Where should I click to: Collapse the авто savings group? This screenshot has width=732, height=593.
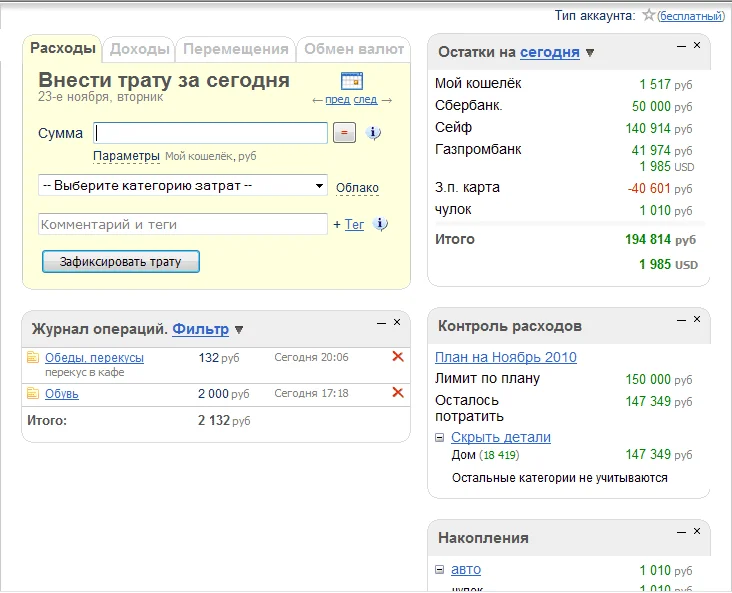point(440,570)
